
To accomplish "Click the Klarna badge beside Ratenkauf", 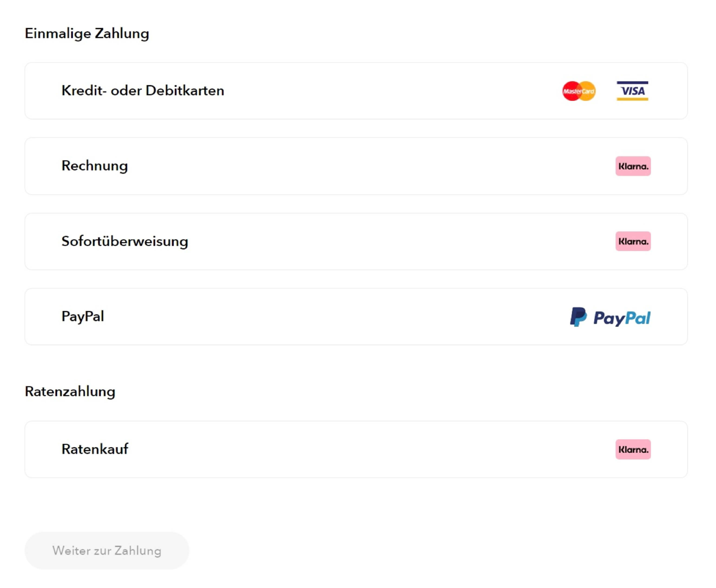I will [x=633, y=449].
